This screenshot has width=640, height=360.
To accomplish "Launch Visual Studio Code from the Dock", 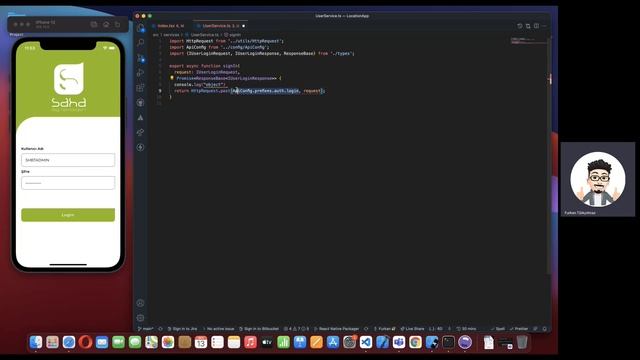I will [366, 342].
